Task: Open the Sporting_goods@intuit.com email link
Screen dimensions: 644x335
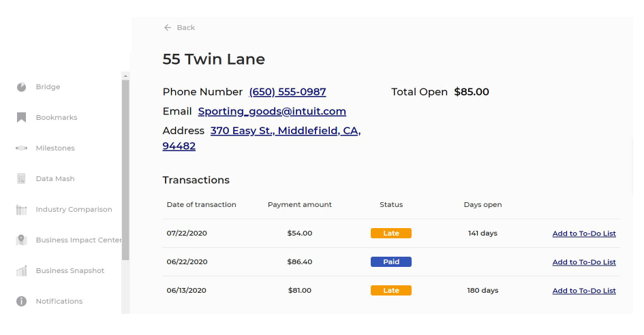Action: [x=272, y=111]
